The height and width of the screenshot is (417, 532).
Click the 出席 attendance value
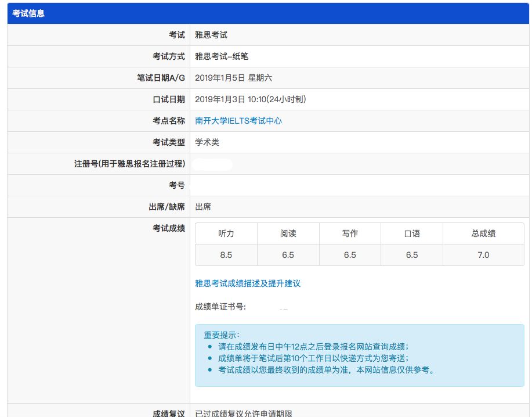point(203,207)
